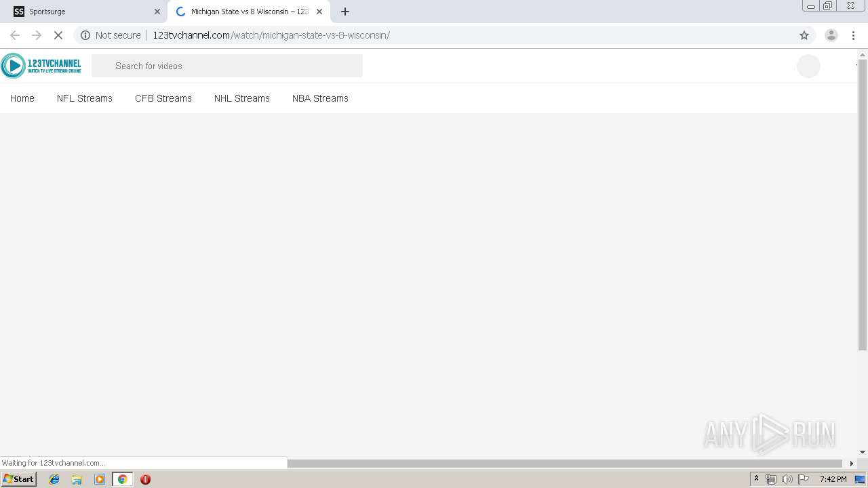Open the red Opera taskbar icon
868x488 pixels.
tap(145, 479)
